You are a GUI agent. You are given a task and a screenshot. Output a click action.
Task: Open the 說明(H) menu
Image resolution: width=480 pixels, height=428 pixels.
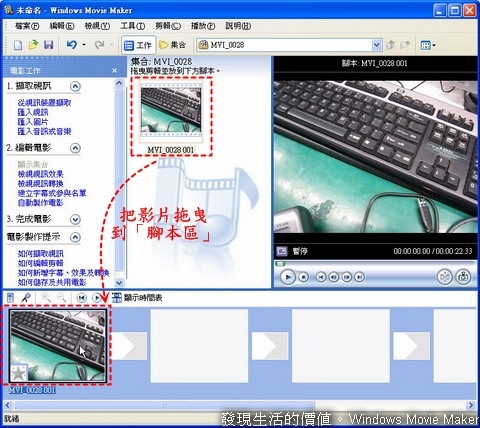238,26
